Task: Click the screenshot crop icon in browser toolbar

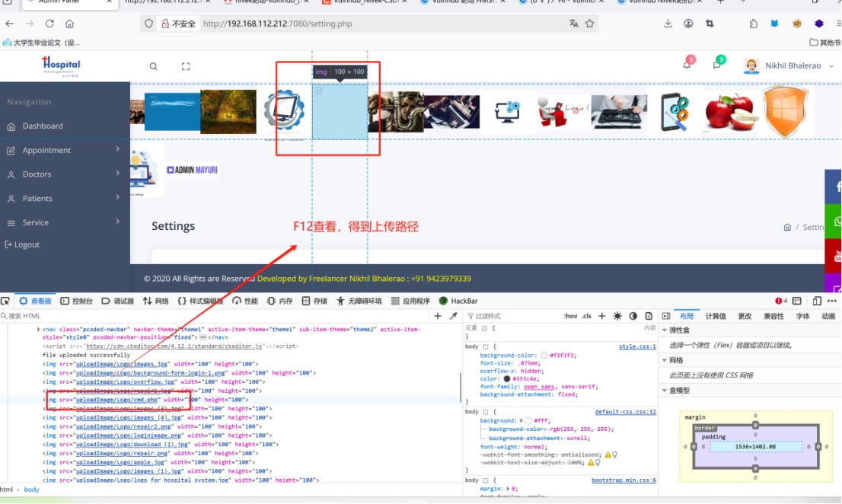Action: (x=710, y=24)
